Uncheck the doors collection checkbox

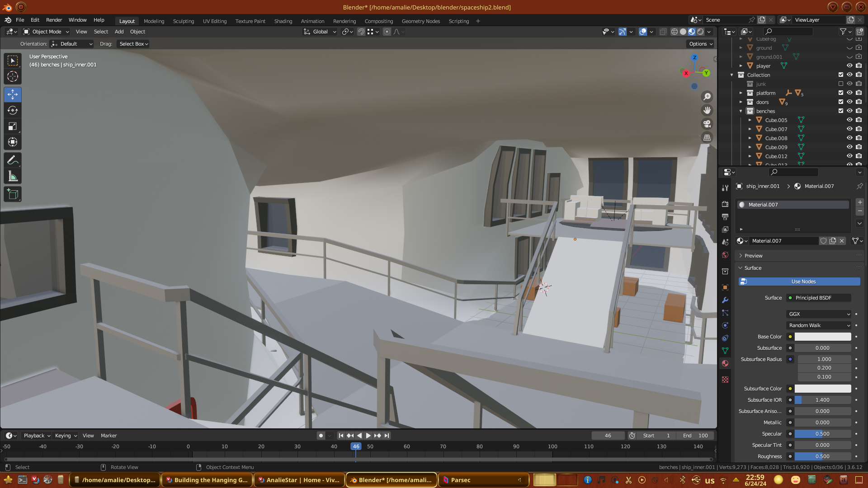tap(841, 102)
